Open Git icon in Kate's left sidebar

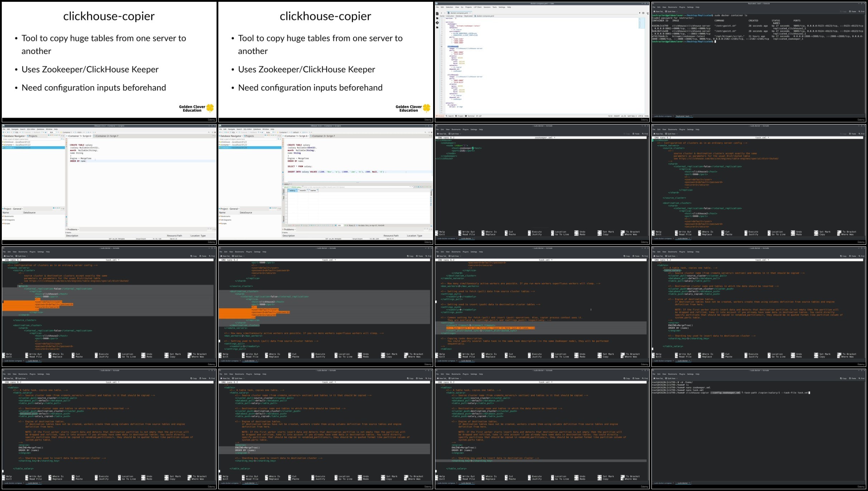[x=437, y=23]
